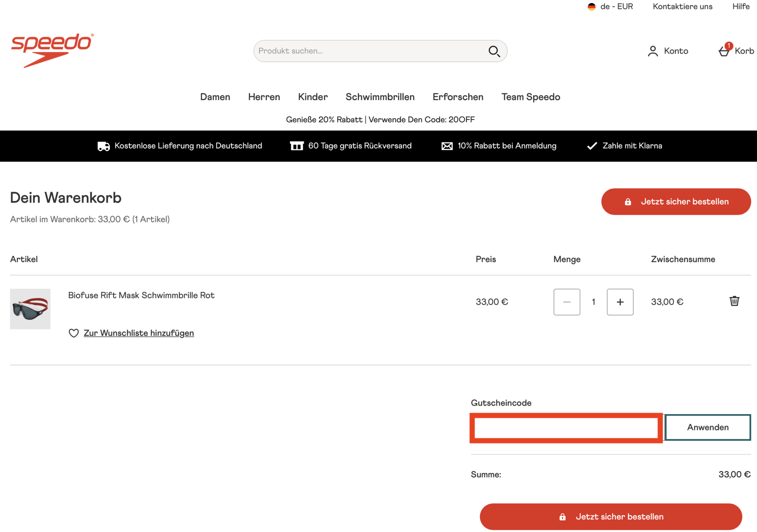This screenshot has height=532, width=757.
Task: Click the search magnifier icon
Action: 494,51
